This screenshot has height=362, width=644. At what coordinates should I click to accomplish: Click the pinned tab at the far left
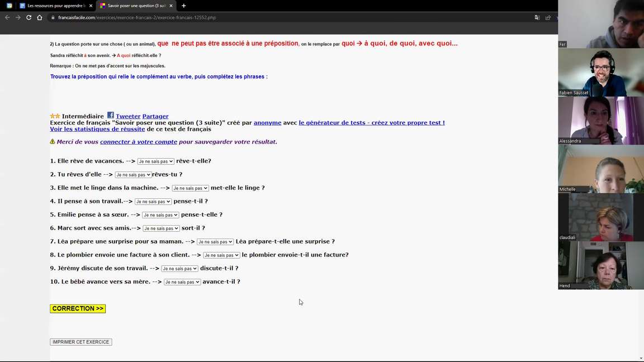point(9,6)
